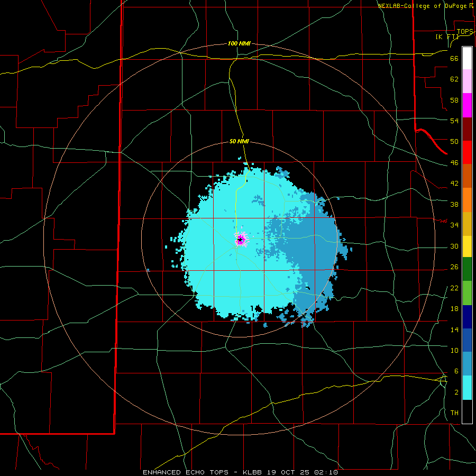This screenshot has height=476, width=476.
Task: Click the light green legend swatch
Action: point(467,293)
